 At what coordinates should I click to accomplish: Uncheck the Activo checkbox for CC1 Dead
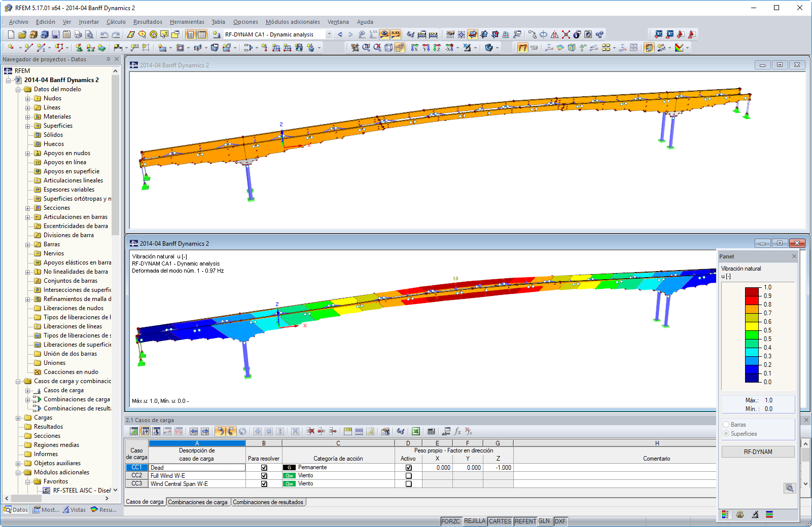(408, 467)
